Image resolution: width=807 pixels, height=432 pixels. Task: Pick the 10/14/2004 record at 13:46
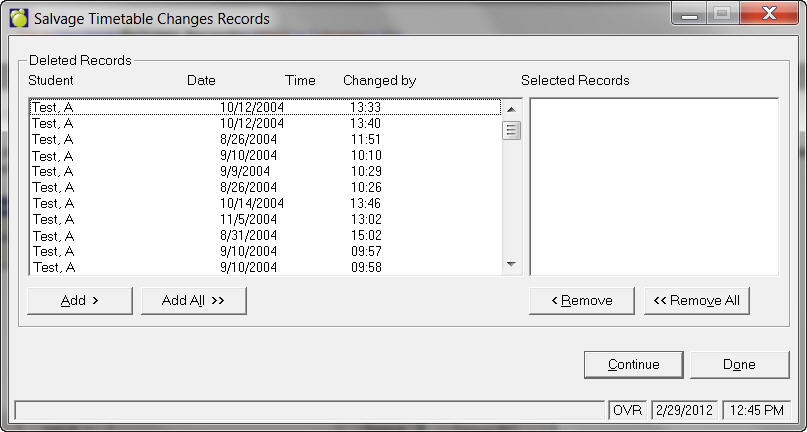tap(264, 203)
